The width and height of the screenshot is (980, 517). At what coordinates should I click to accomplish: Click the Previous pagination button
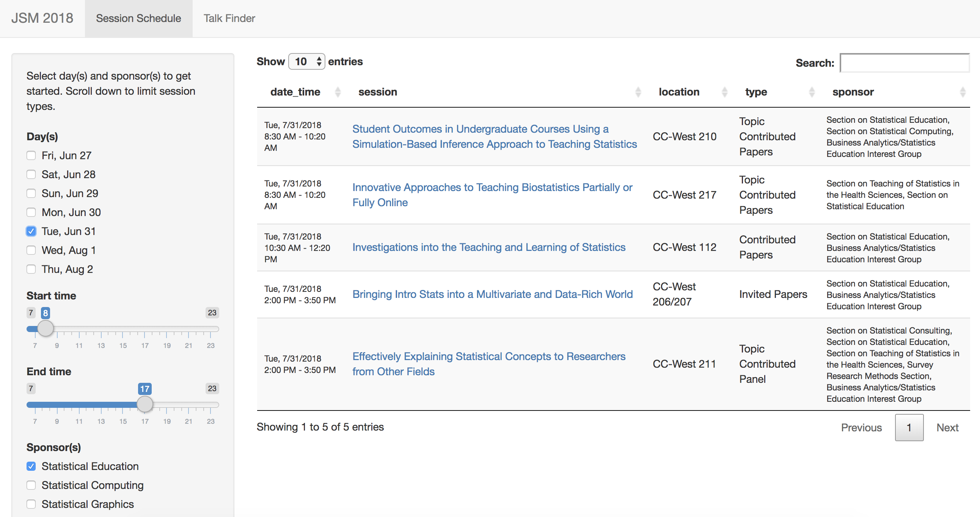click(x=861, y=427)
